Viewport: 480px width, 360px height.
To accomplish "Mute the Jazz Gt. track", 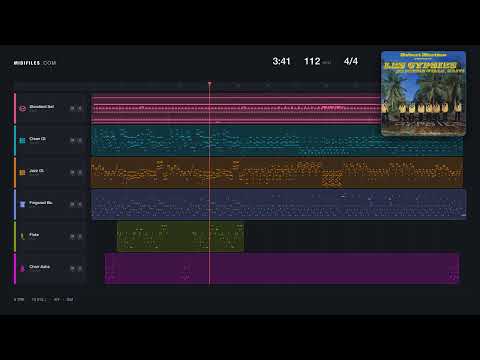I will coord(72,172).
